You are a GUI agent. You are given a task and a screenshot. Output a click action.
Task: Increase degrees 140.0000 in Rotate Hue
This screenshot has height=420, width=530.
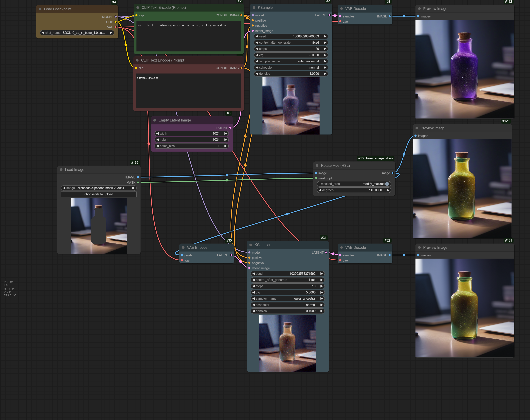pos(388,190)
